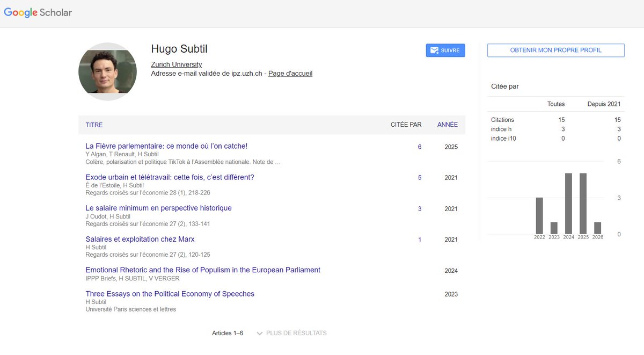This screenshot has width=644, height=355.
Task: View the 5 citations of Exode urbain
Action: click(420, 178)
